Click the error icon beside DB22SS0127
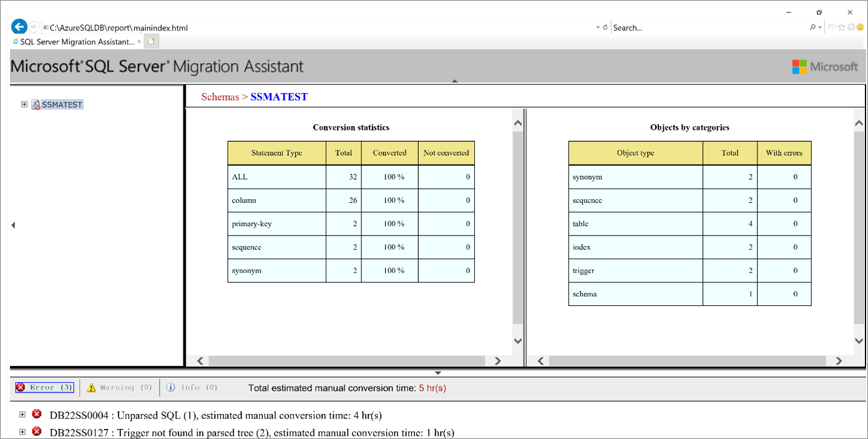Screen dimensions: 868x439 tap(36, 431)
